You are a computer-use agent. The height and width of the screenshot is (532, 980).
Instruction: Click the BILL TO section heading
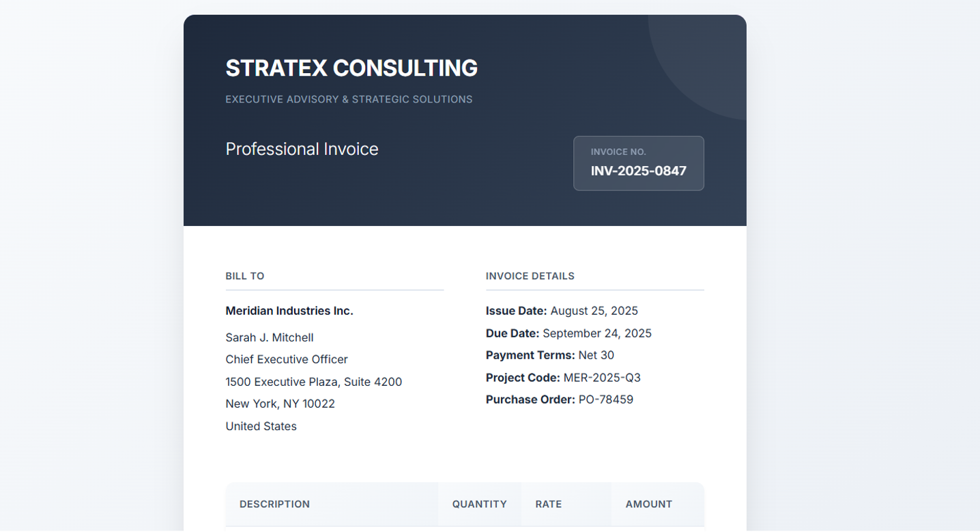[x=245, y=276]
